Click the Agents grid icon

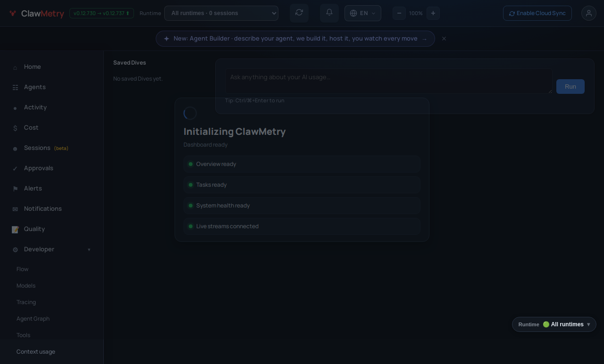[15, 88]
